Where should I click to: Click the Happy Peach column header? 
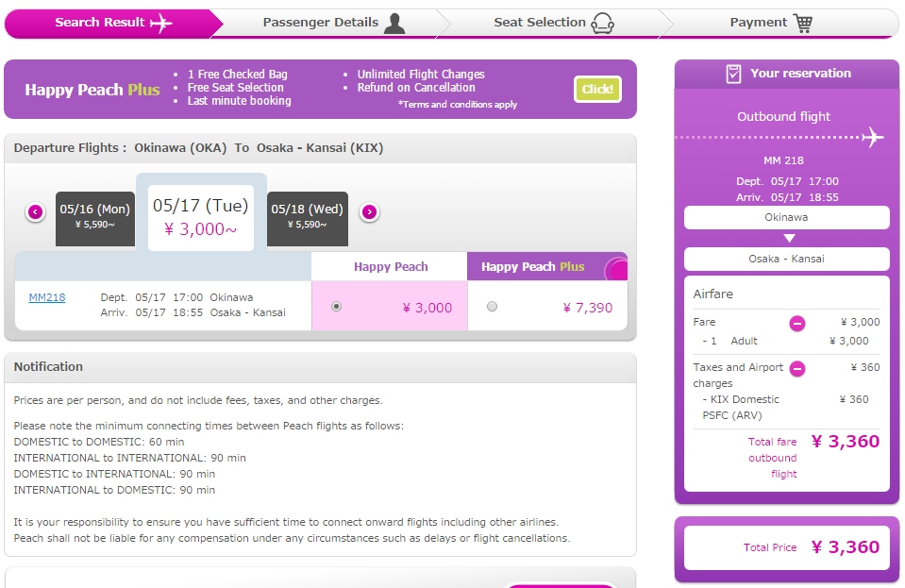[391, 266]
